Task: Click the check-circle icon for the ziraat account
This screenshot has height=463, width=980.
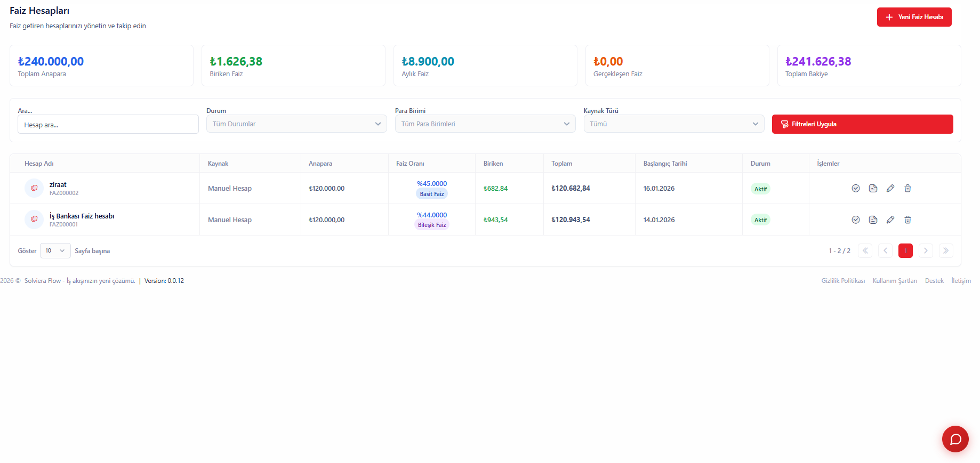Action: pyautogui.click(x=856, y=188)
